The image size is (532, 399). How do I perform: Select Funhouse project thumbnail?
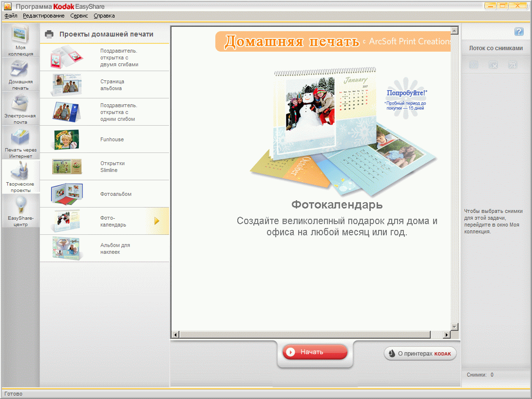tap(66, 139)
